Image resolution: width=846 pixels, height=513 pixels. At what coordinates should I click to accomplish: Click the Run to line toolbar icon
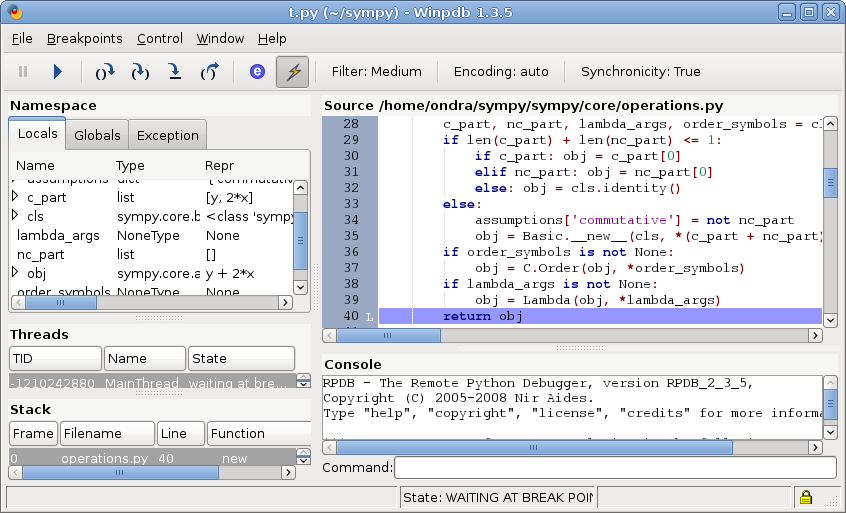174,72
